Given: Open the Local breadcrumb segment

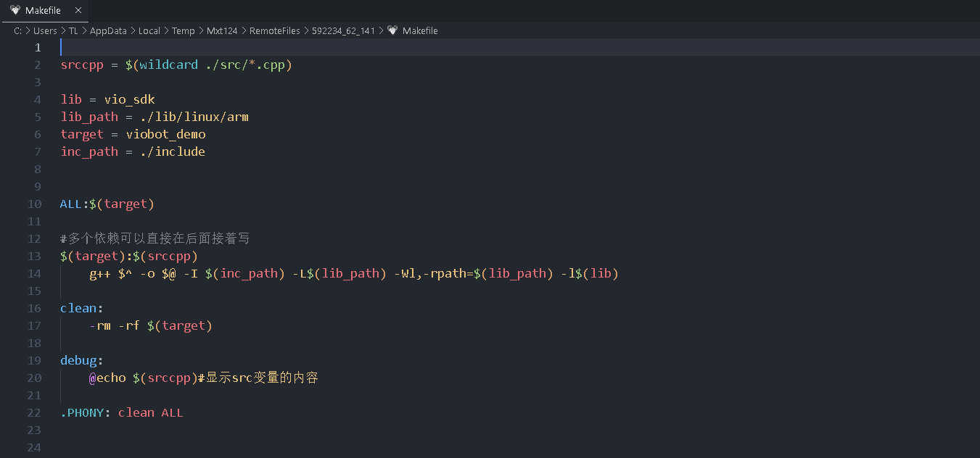Looking at the screenshot, I should [x=149, y=31].
